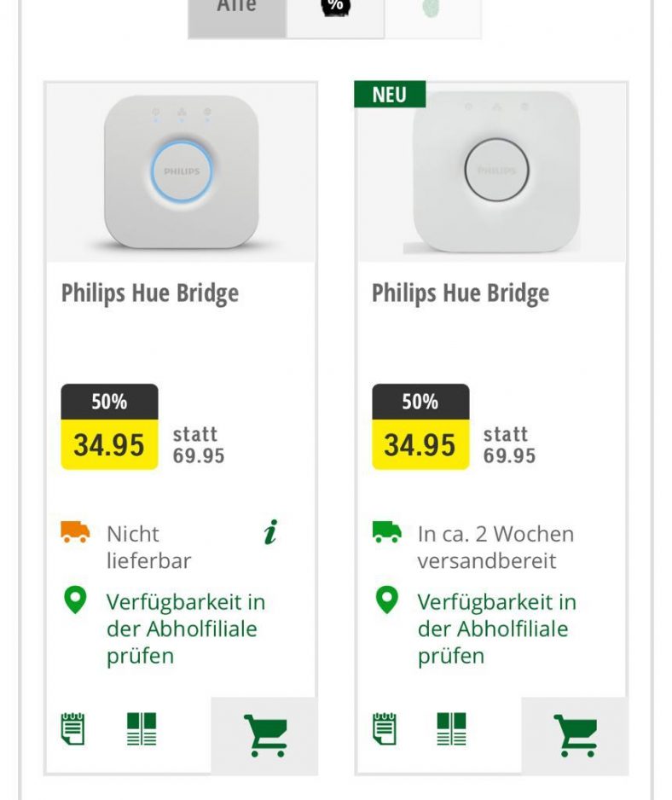The width and height of the screenshot is (672, 800).
Task: Click green delivery truck icon
Action: pyautogui.click(x=386, y=533)
